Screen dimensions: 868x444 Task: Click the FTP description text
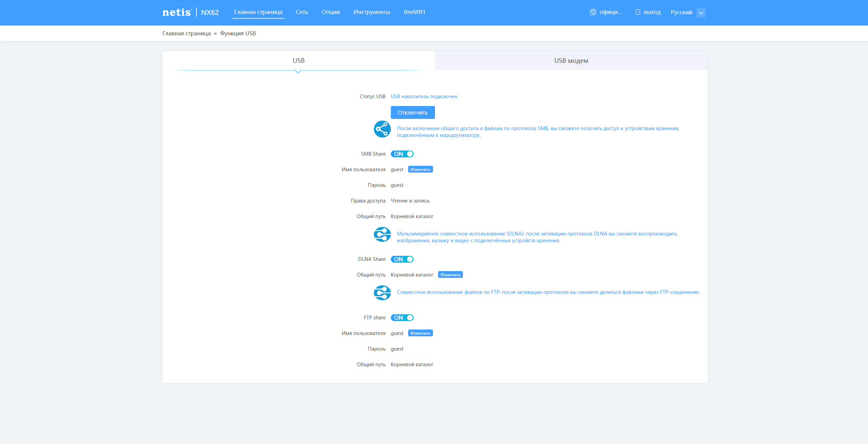[548, 292]
